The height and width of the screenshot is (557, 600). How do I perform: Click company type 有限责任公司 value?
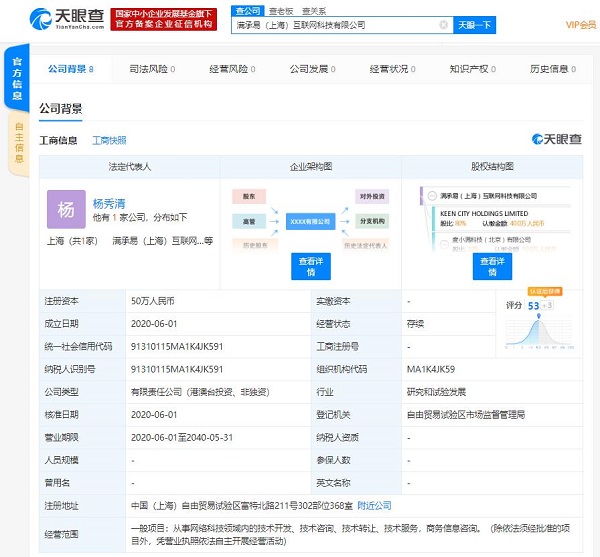tap(200, 392)
